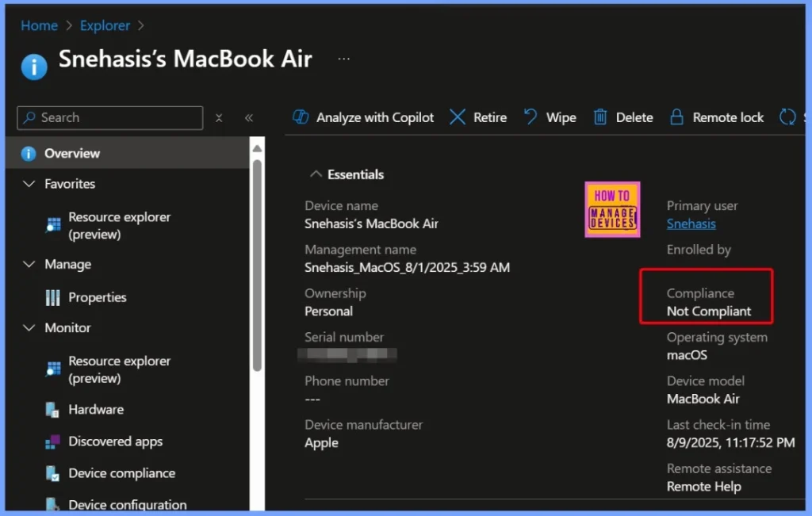The image size is (812, 516).
Task: Click Home in the breadcrumb
Action: (40, 25)
